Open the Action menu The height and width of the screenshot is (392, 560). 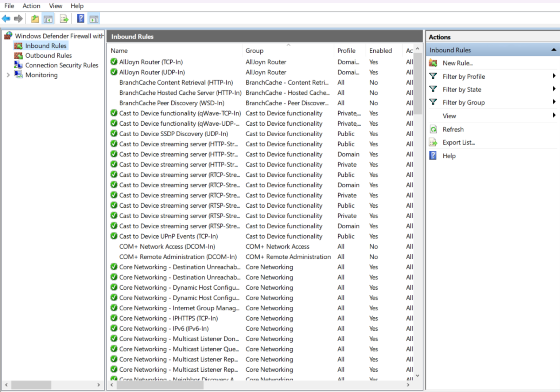coord(31,6)
